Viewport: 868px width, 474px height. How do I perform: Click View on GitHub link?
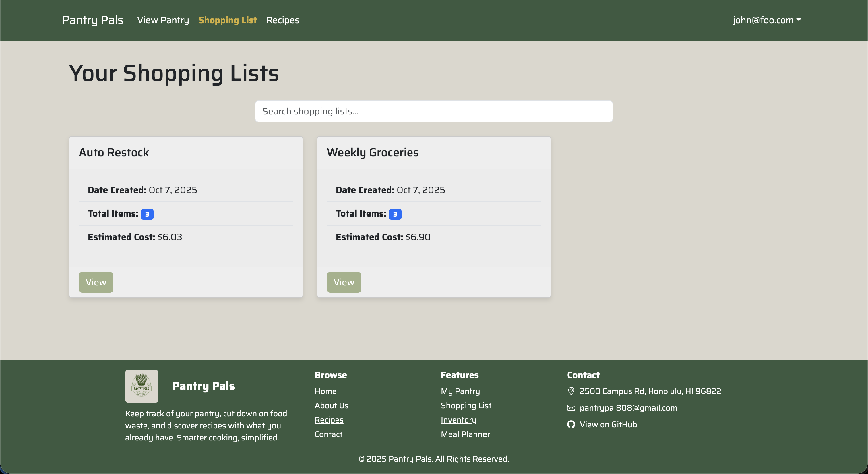(608, 424)
